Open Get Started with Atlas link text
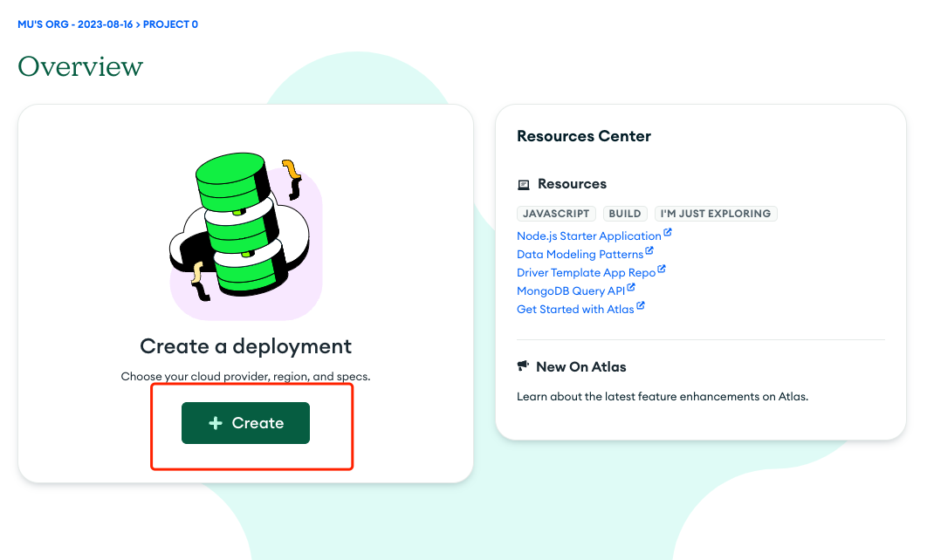Screen dimensions: 927x560 (575, 310)
